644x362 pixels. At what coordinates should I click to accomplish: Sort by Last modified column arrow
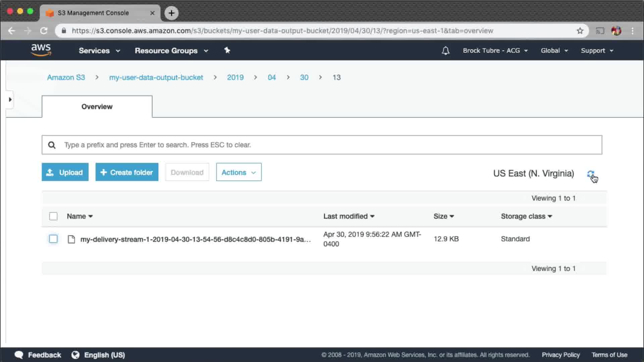coord(372,217)
